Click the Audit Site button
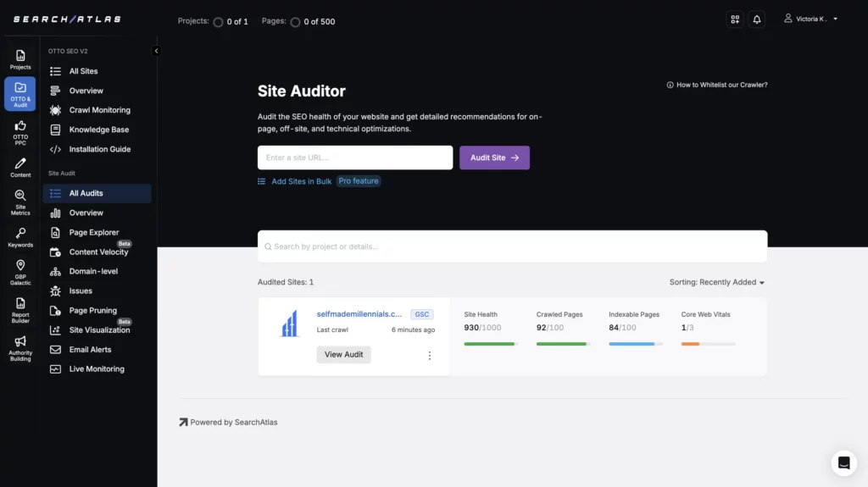868x487 pixels. pos(494,158)
